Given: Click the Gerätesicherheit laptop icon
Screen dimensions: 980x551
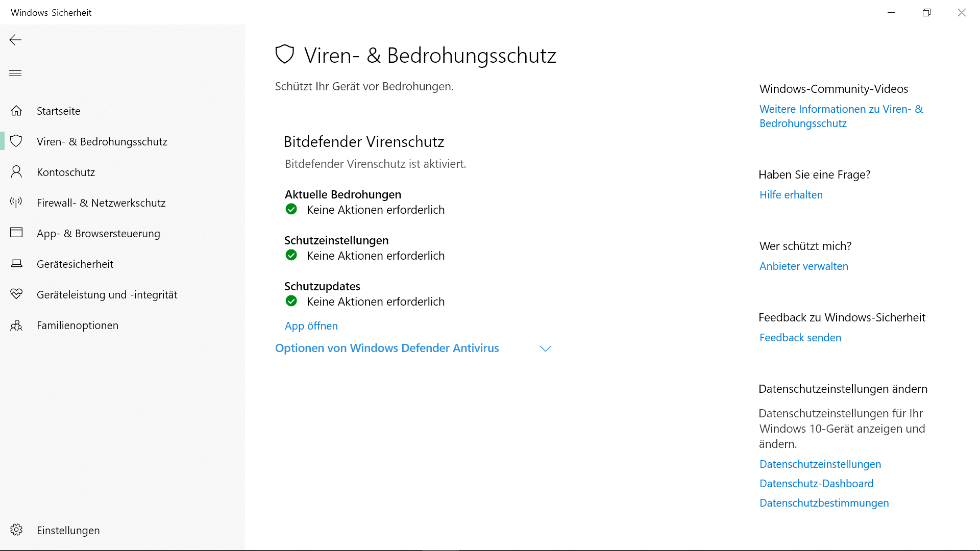Looking at the screenshot, I should [x=16, y=264].
